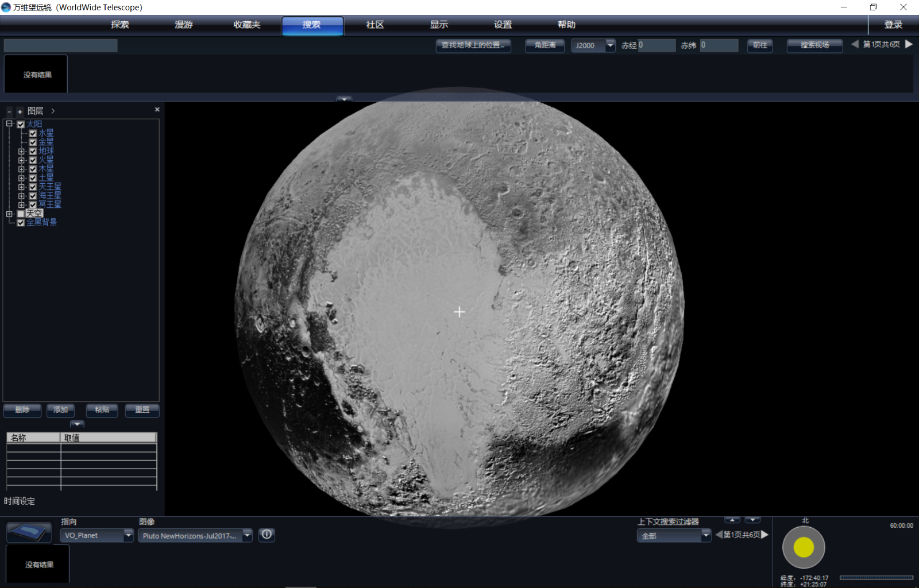The height and width of the screenshot is (588, 919).
Task: Click the 重置 button in layers panel
Action: (142, 410)
